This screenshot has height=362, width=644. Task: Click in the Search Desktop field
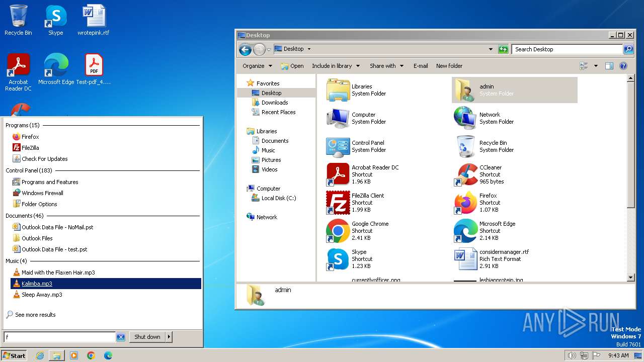coord(567,49)
